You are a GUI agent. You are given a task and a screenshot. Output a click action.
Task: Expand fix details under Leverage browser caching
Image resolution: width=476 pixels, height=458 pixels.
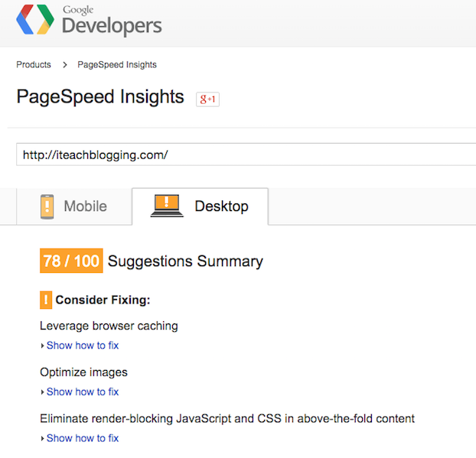(x=82, y=346)
